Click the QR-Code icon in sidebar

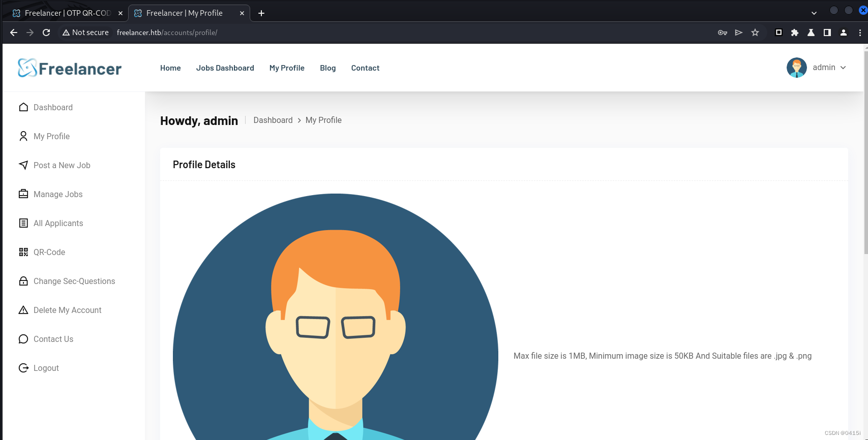[x=23, y=252]
